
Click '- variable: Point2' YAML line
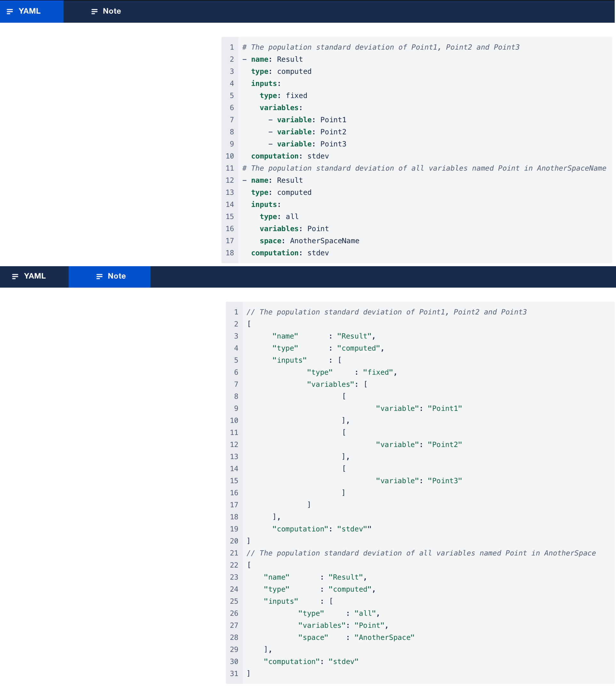coord(307,132)
